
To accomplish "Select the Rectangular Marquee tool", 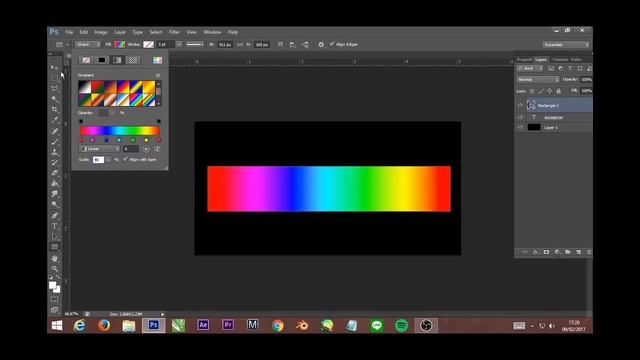I will pyautogui.click(x=54, y=78).
